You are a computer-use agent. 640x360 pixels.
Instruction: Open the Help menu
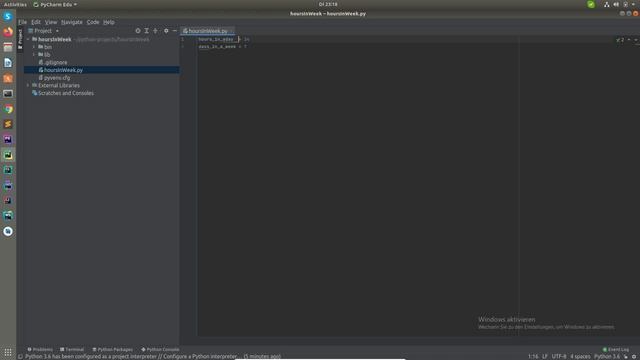(x=109, y=22)
